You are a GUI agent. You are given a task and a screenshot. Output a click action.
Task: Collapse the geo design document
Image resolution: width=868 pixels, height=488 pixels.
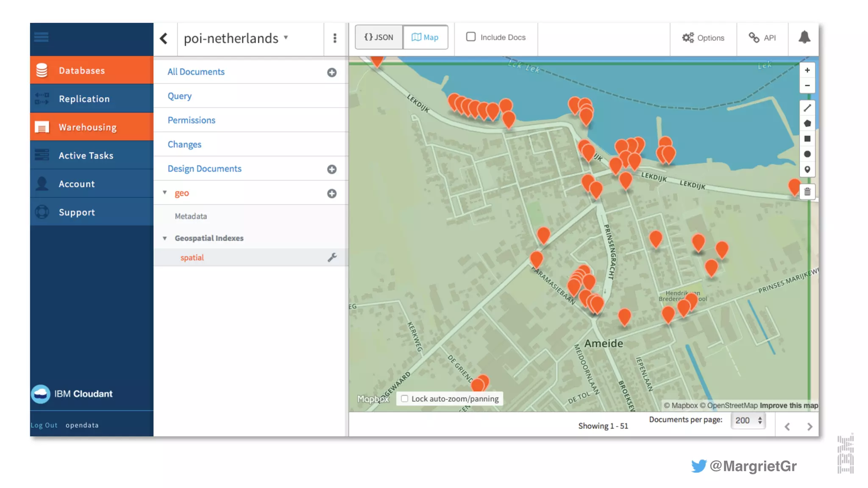165,193
